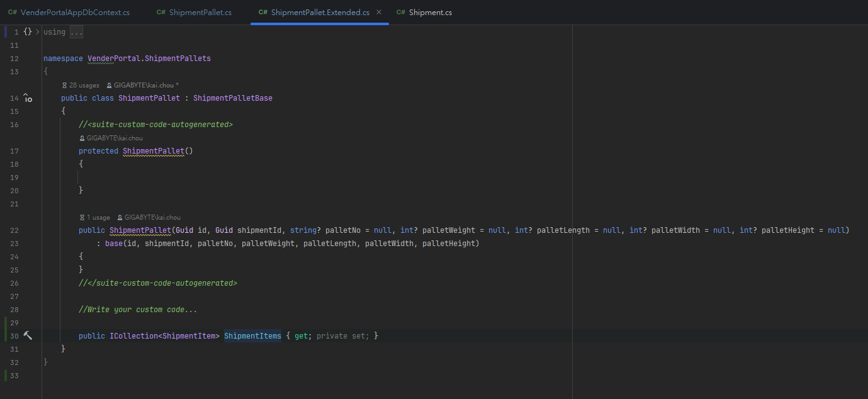Expand the folded using directives chevron

(38, 31)
